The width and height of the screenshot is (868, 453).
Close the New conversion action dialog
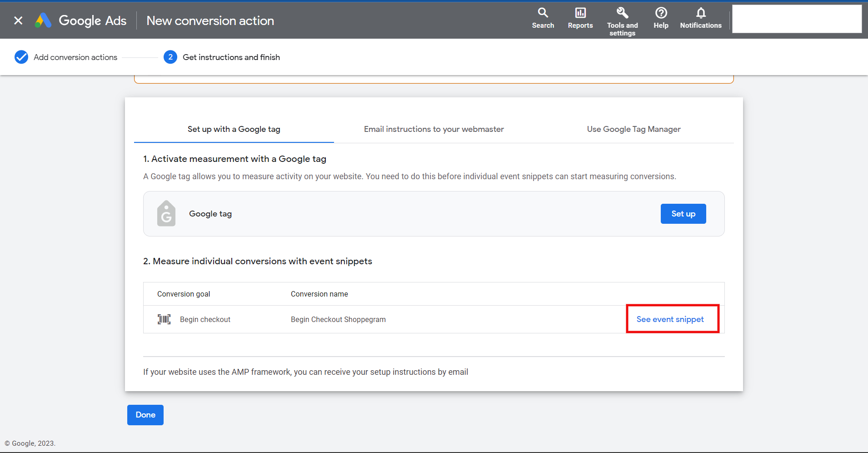18,20
